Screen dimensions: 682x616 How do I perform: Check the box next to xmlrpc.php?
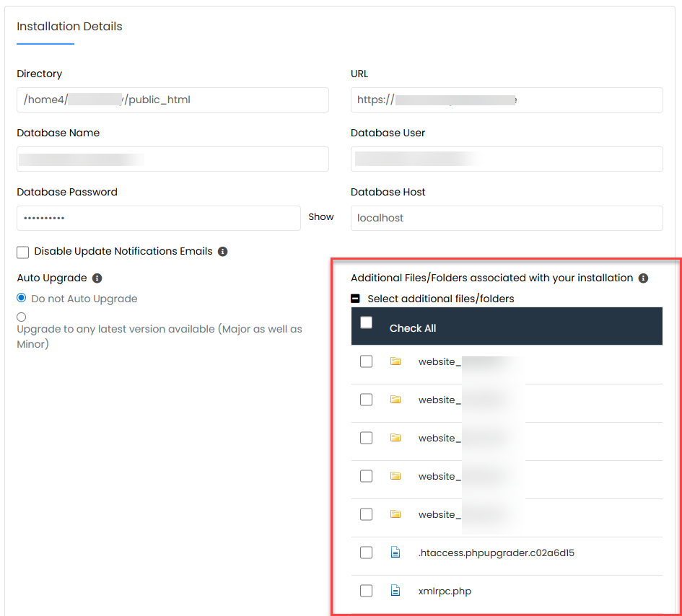coord(366,590)
